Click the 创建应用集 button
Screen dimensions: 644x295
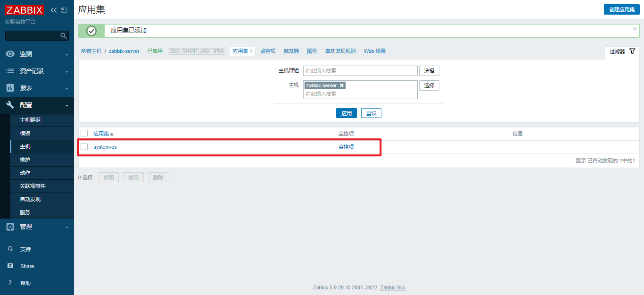tap(622, 9)
